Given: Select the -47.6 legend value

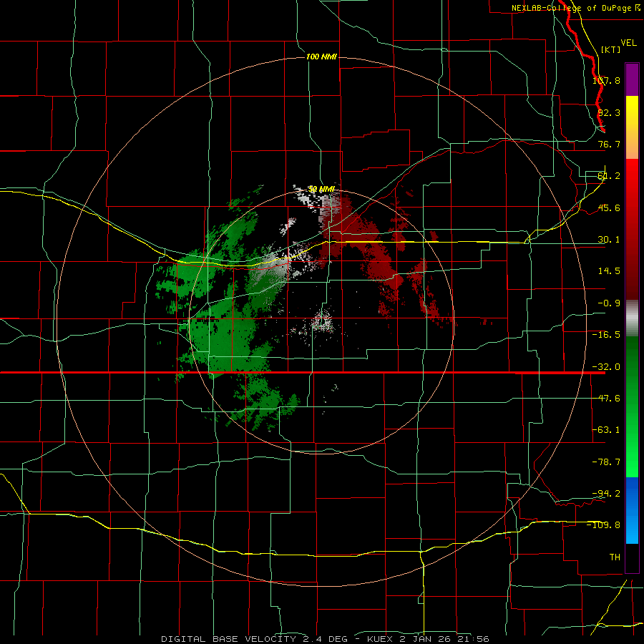Looking at the screenshot, I should 606,399.
